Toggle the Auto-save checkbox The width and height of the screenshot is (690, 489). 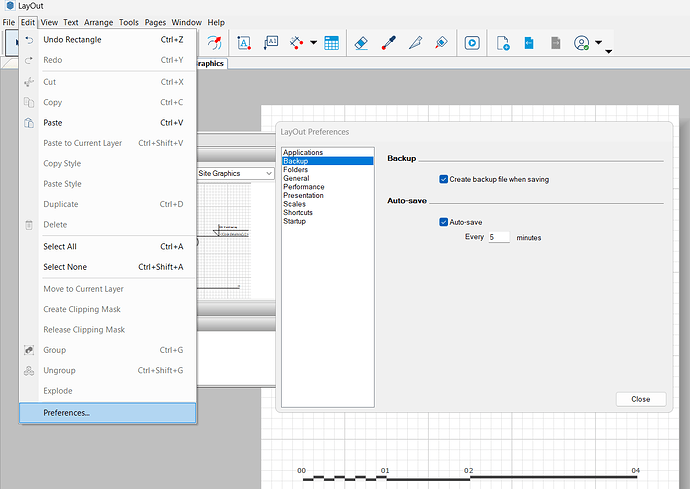[x=444, y=222]
